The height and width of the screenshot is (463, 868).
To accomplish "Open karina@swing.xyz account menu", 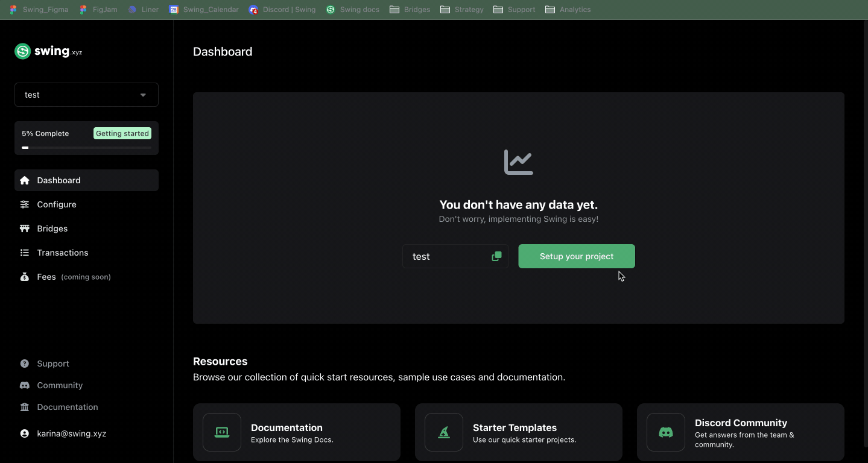I will 71,433.
